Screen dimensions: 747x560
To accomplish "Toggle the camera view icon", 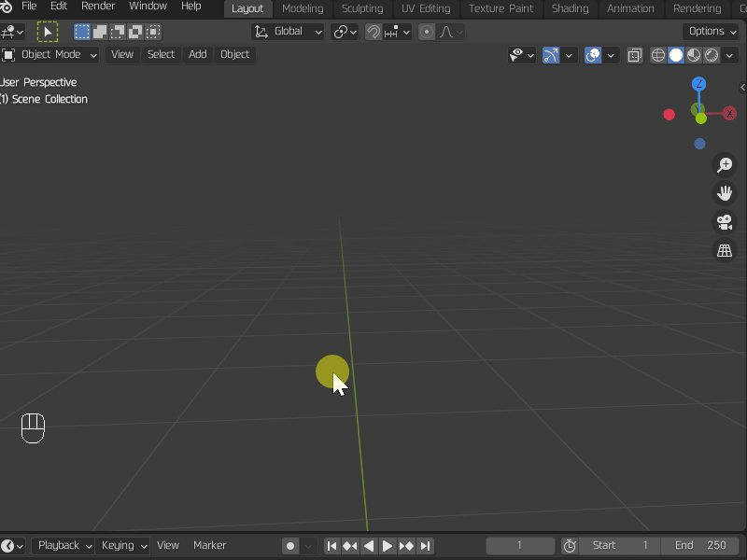I will click(x=725, y=222).
